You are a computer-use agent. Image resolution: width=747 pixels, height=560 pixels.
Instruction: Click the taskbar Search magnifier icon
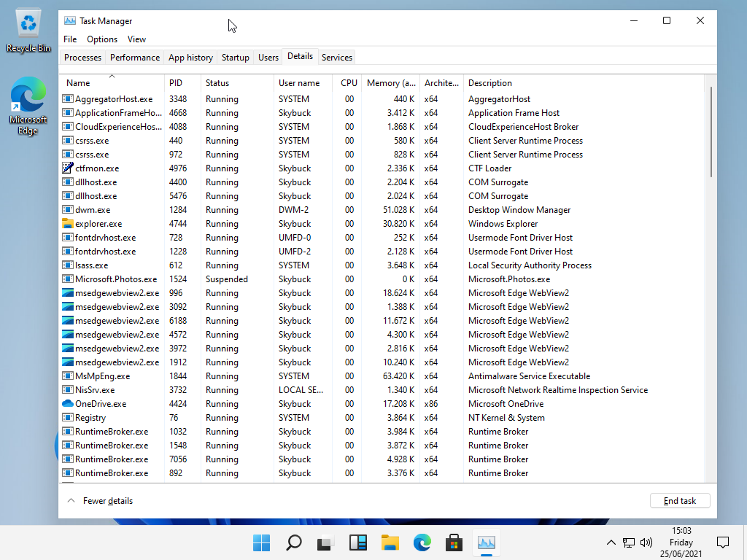point(293,542)
